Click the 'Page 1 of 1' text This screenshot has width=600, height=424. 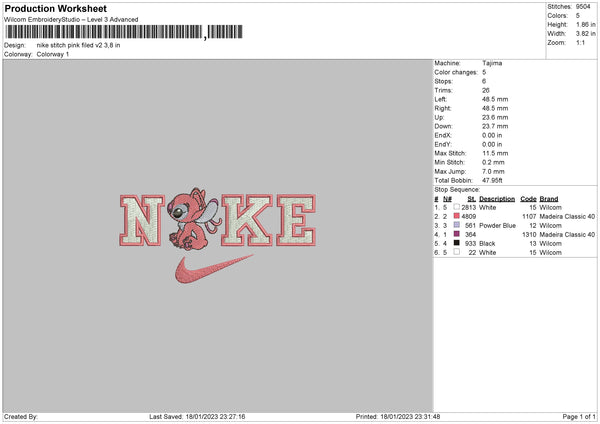point(579,416)
